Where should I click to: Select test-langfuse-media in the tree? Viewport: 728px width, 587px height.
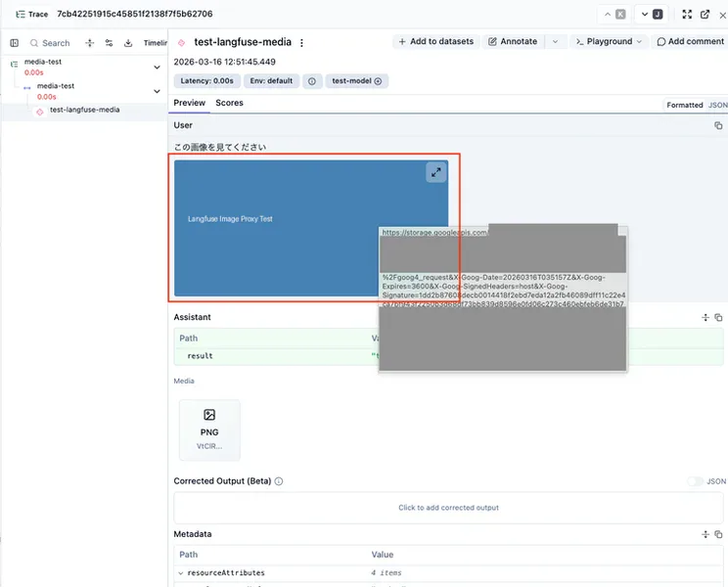[84, 110]
